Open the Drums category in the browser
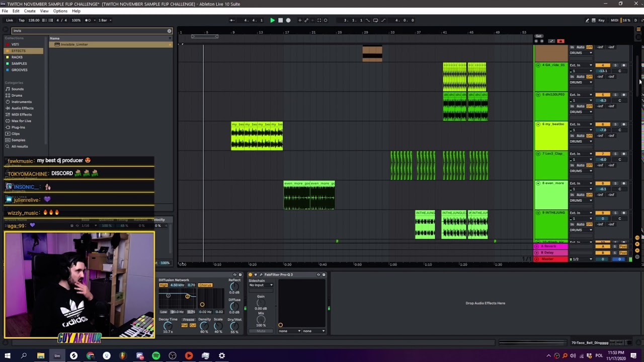644x362 pixels. (x=17, y=96)
